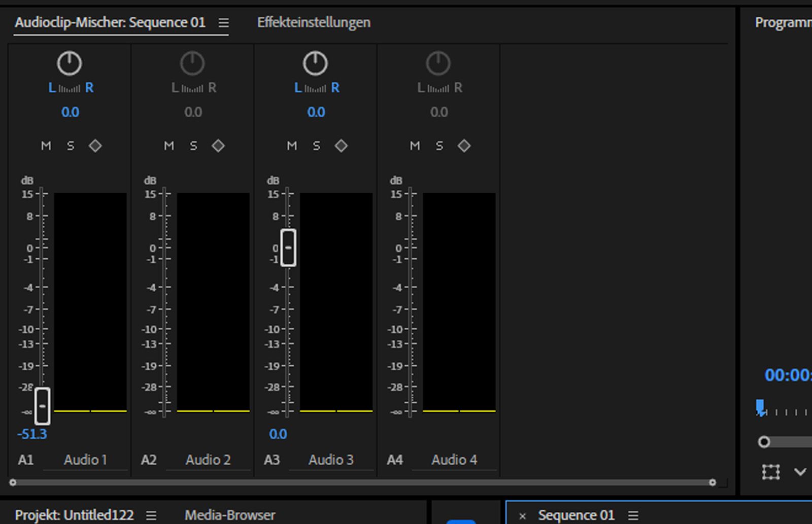Image resolution: width=812 pixels, height=524 pixels.
Task: Toggle keyframe writing for Audio 2
Action: (218, 146)
